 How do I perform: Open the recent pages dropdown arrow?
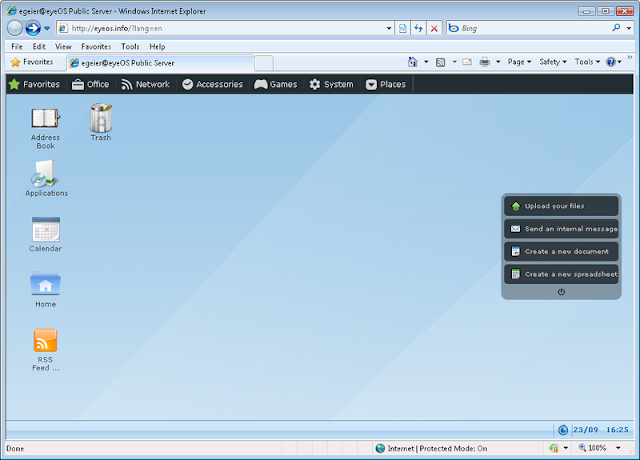point(47,28)
